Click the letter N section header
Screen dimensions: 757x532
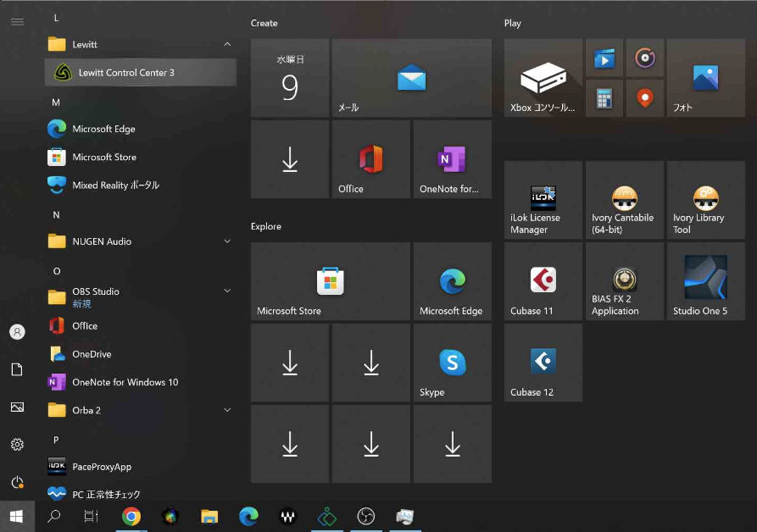(56, 215)
